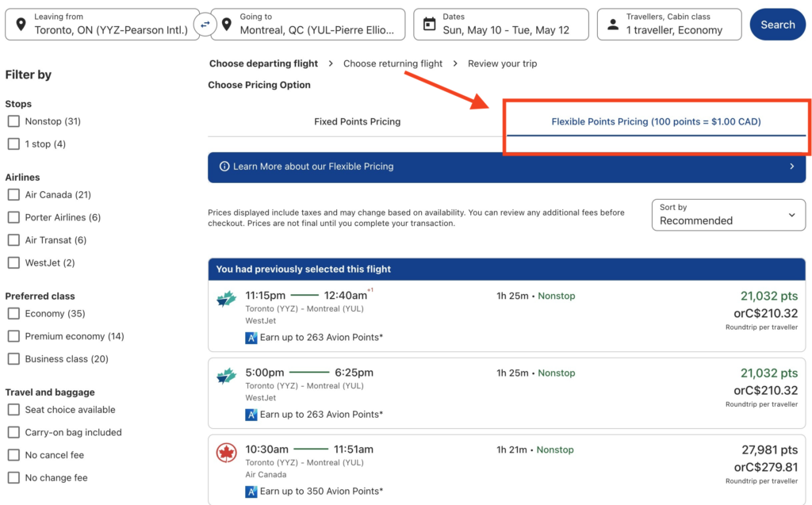Click the Choose returning flight breadcrumb step
812x505 pixels.
[x=394, y=63]
